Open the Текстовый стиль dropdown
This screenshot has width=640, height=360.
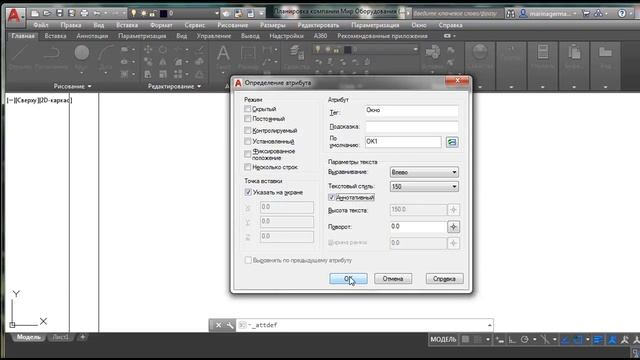tap(424, 187)
